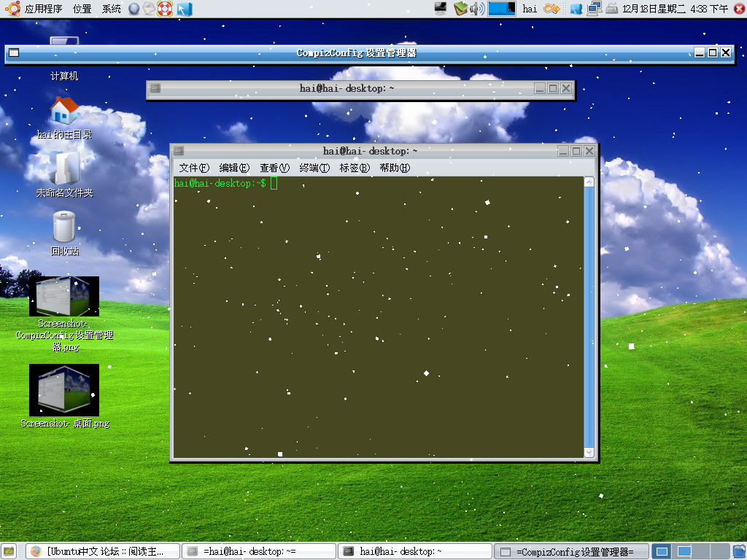Click the keyboard input method tray icon

pos(612,9)
